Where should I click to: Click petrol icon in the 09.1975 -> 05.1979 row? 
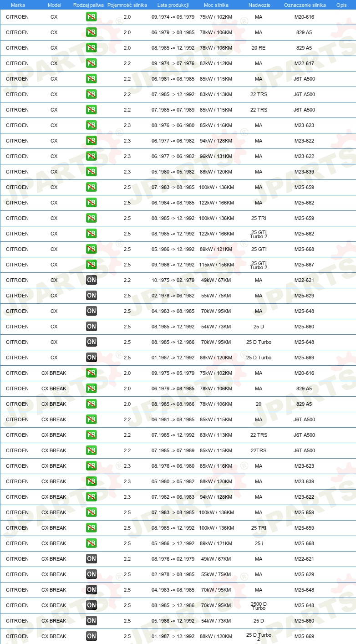[x=92, y=373]
